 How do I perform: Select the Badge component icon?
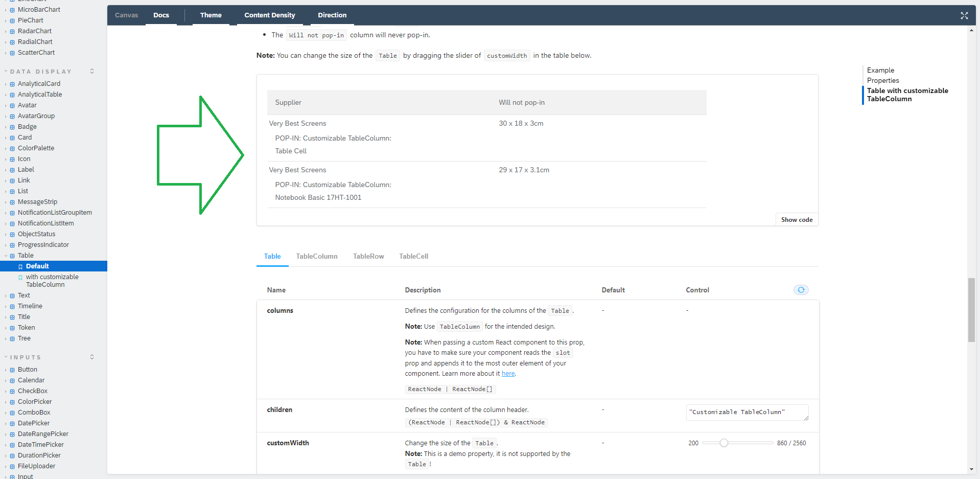pos(11,126)
